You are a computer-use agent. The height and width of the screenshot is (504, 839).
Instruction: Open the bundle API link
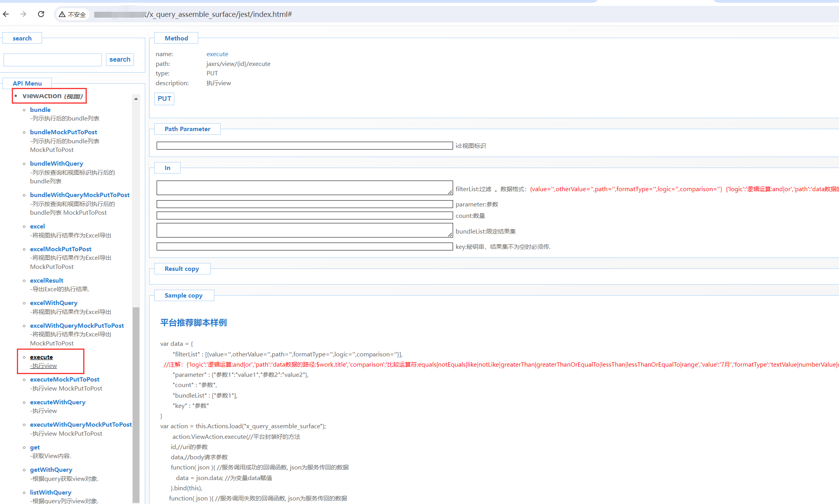pyautogui.click(x=40, y=110)
